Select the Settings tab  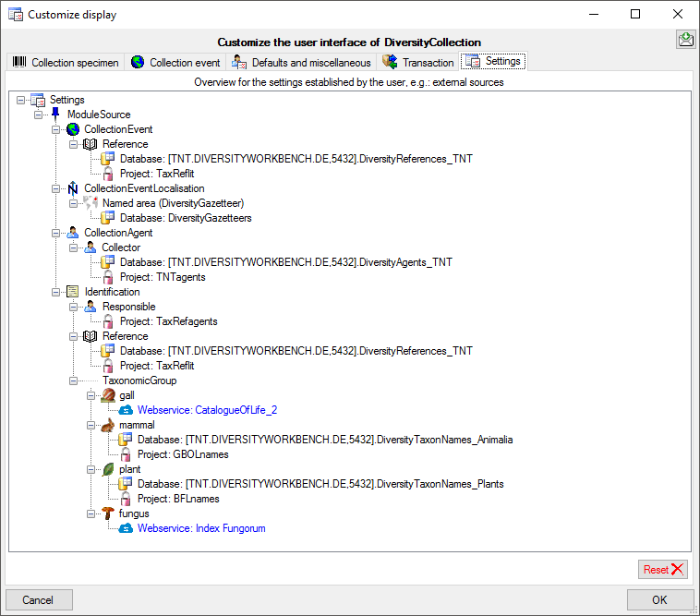point(493,61)
